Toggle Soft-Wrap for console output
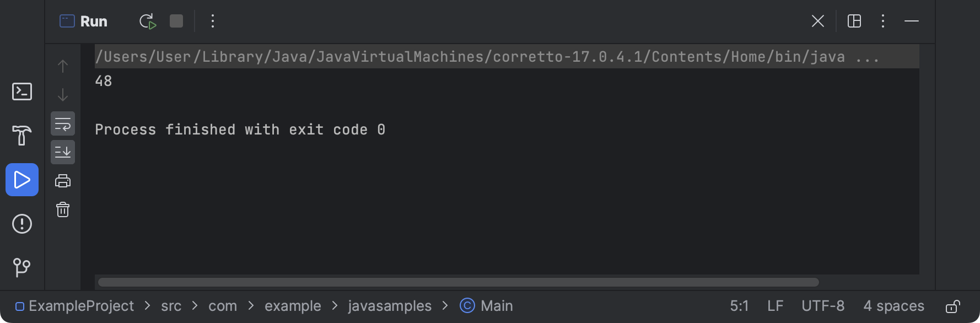 (x=63, y=123)
